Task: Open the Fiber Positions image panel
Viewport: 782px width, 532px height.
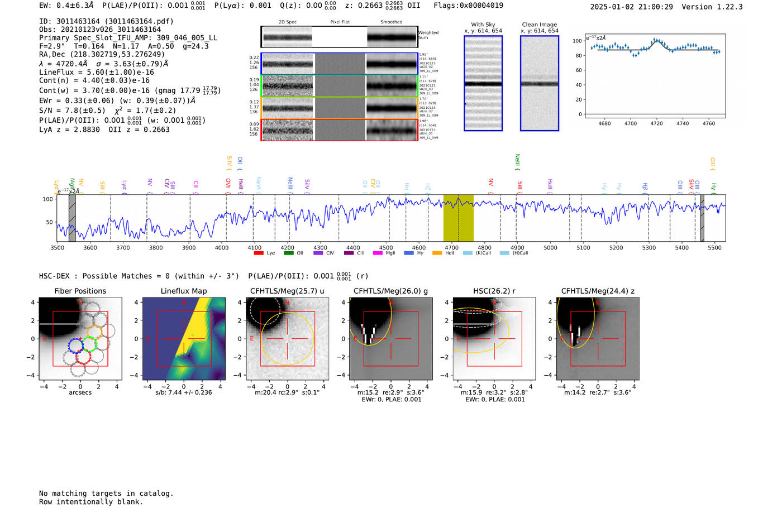Action: click(80, 339)
